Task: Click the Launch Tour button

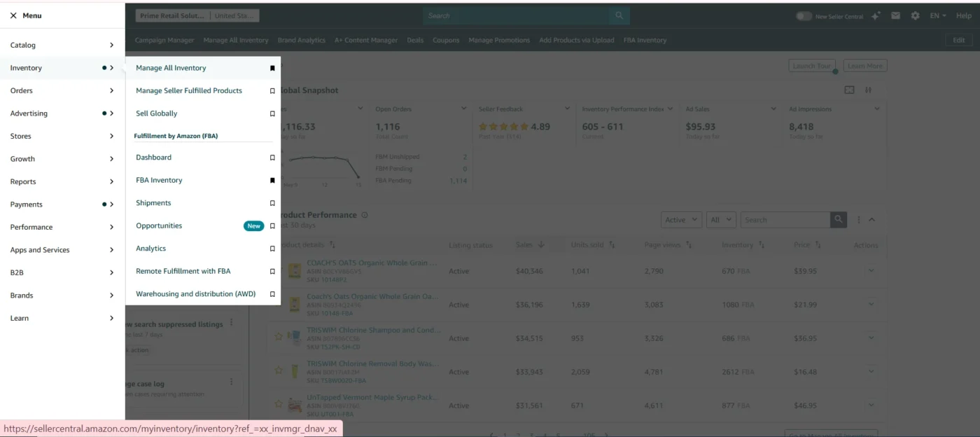Action: point(811,66)
